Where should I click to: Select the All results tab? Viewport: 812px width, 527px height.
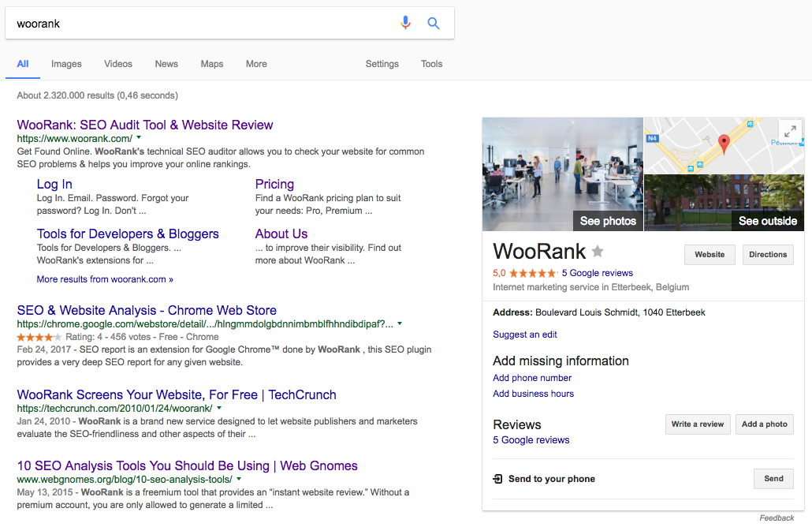point(23,64)
